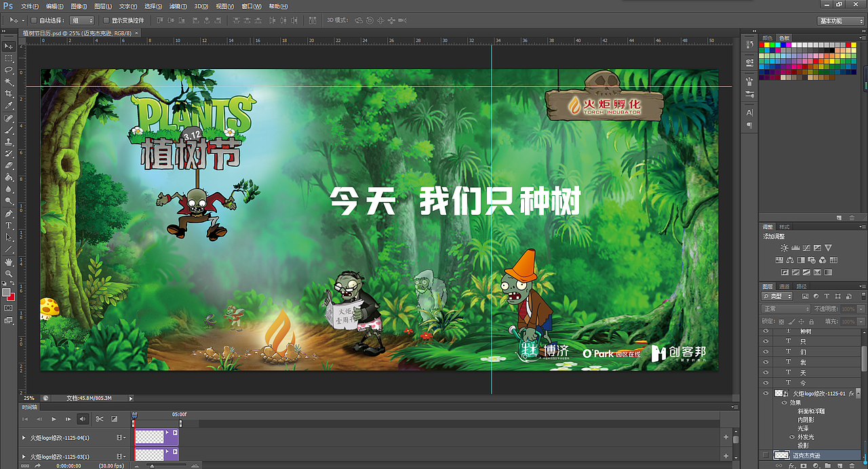The width and height of the screenshot is (868, 469).
Task: Hide the 们 text layer
Action: (766, 352)
